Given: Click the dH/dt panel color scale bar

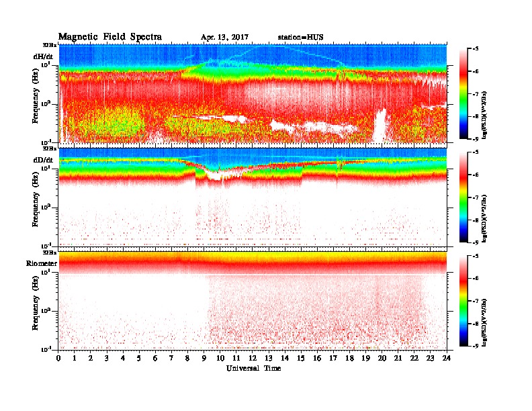Looking at the screenshot, I should click(463, 94).
